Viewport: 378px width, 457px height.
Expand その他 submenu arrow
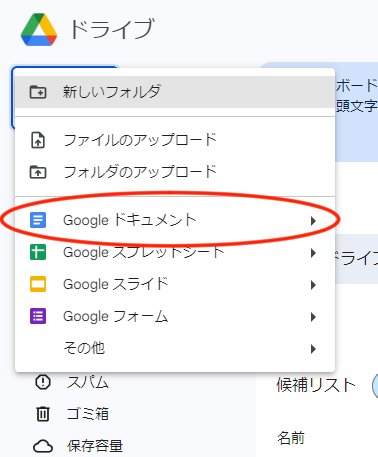pyautogui.click(x=313, y=349)
